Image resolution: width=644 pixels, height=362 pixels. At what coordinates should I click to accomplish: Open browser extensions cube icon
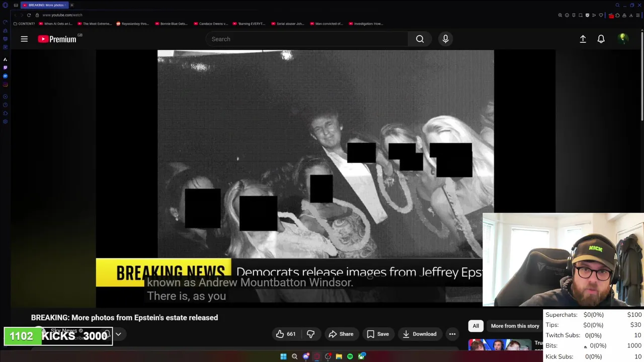(x=617, y=15)
